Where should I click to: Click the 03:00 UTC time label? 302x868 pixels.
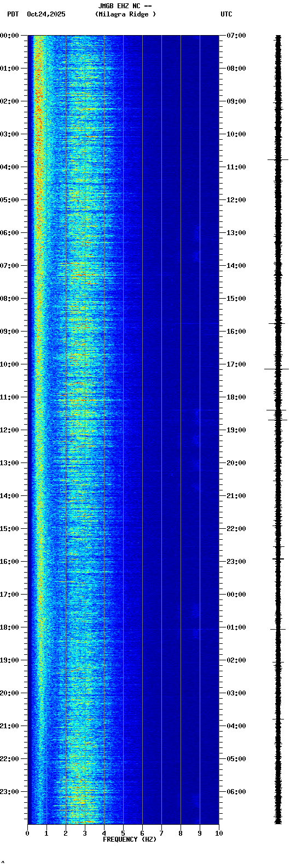[236, 693]
